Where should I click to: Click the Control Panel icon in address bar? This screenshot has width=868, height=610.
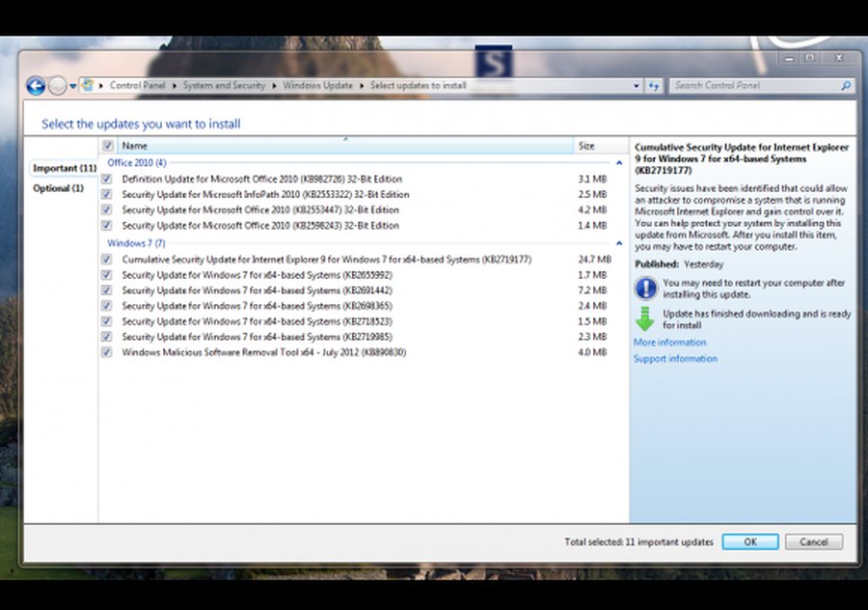tap(88, 86)
